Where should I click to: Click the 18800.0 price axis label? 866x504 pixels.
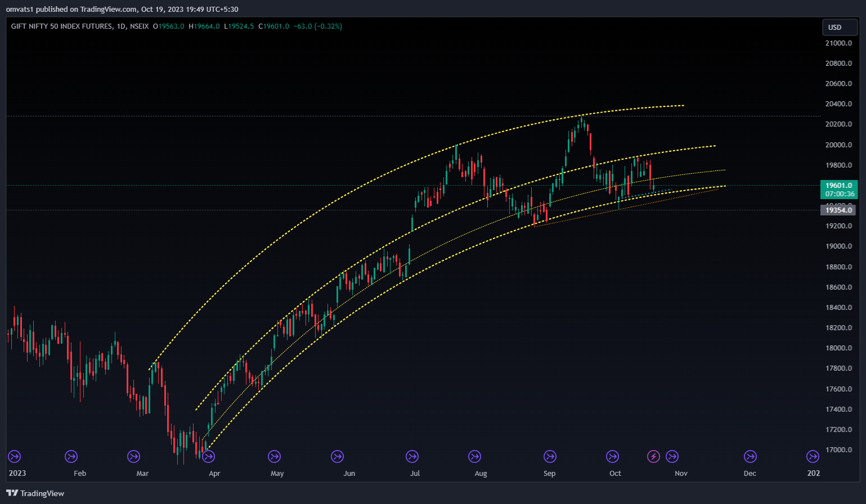[x=838, y=267]
